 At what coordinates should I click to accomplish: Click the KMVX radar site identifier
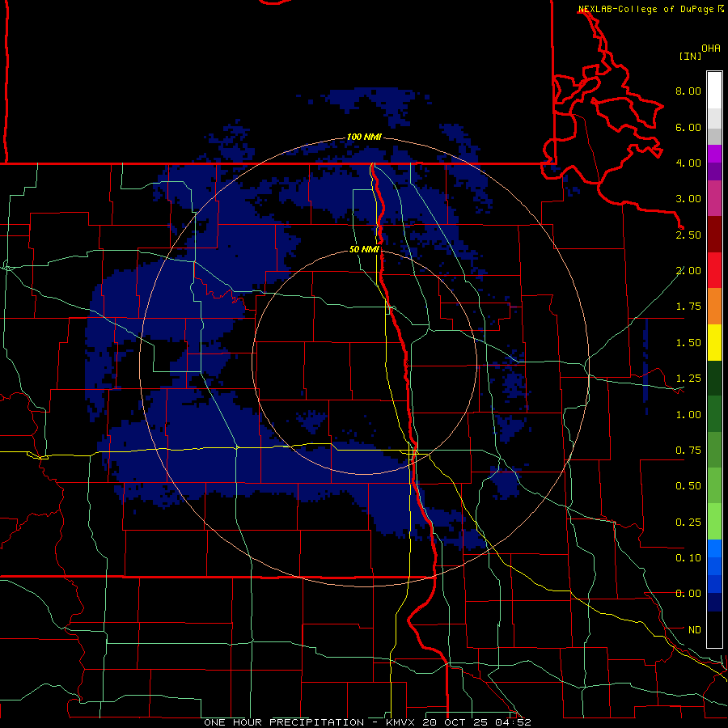pos(401,722)
